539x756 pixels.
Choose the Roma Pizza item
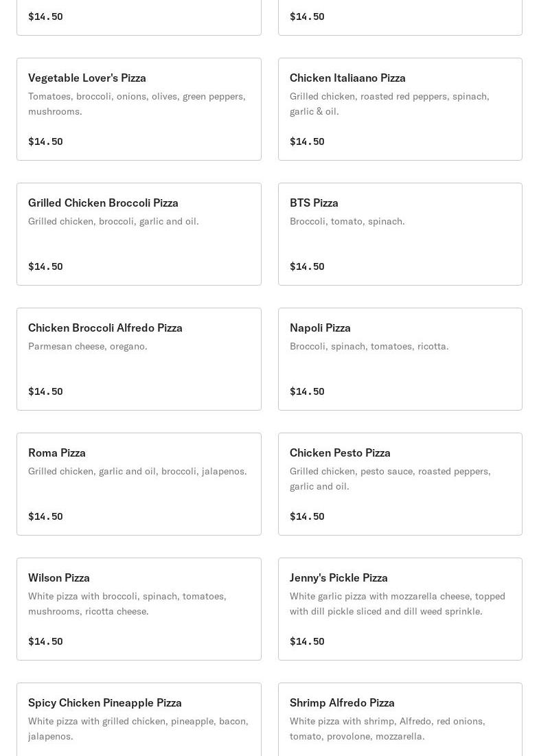(x=139, y=483)
